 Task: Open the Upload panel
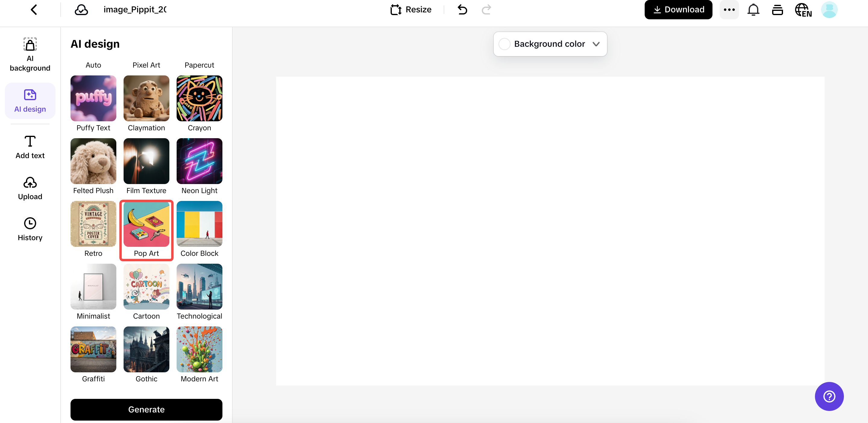[30, 188]
